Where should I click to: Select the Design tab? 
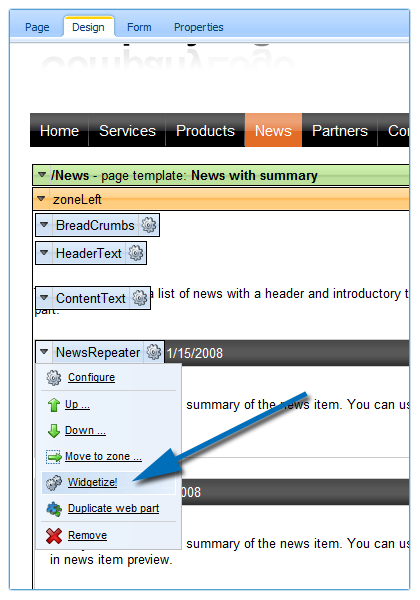click(88, 27)
